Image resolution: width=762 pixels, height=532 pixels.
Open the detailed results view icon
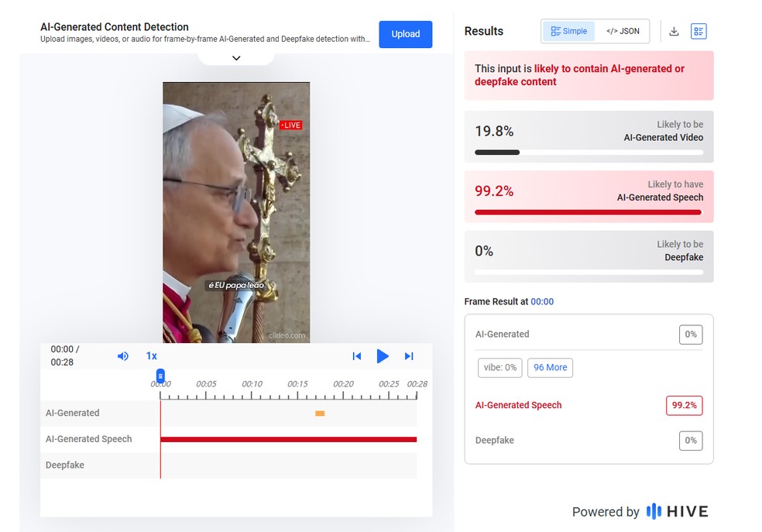(698, 31)
